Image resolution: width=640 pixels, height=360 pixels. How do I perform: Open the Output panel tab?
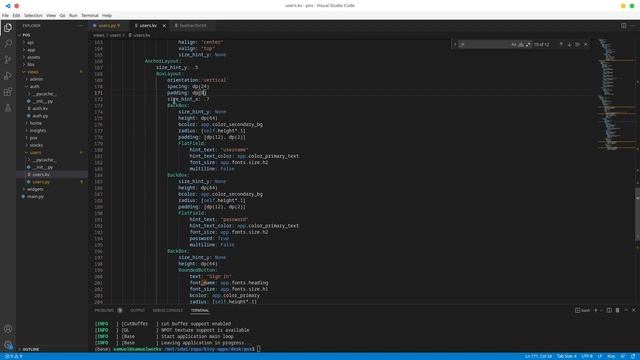pyautogui.click(x=138, y=310)
